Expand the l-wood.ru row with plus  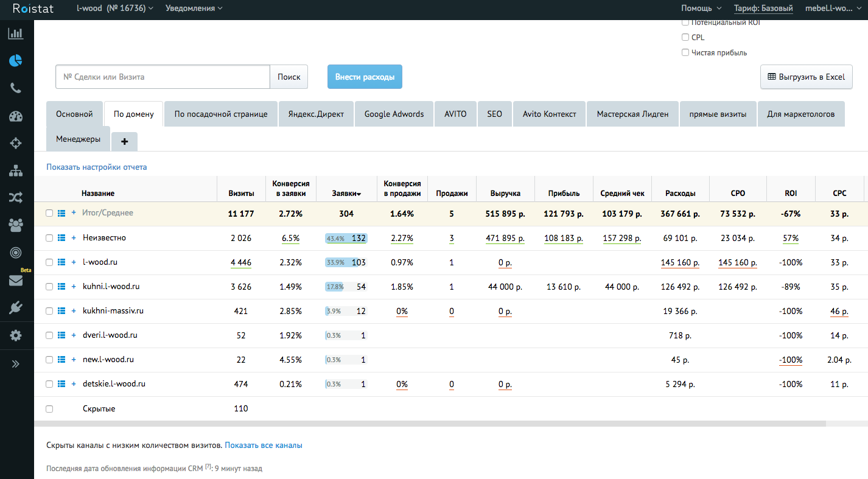coord(74,262)
